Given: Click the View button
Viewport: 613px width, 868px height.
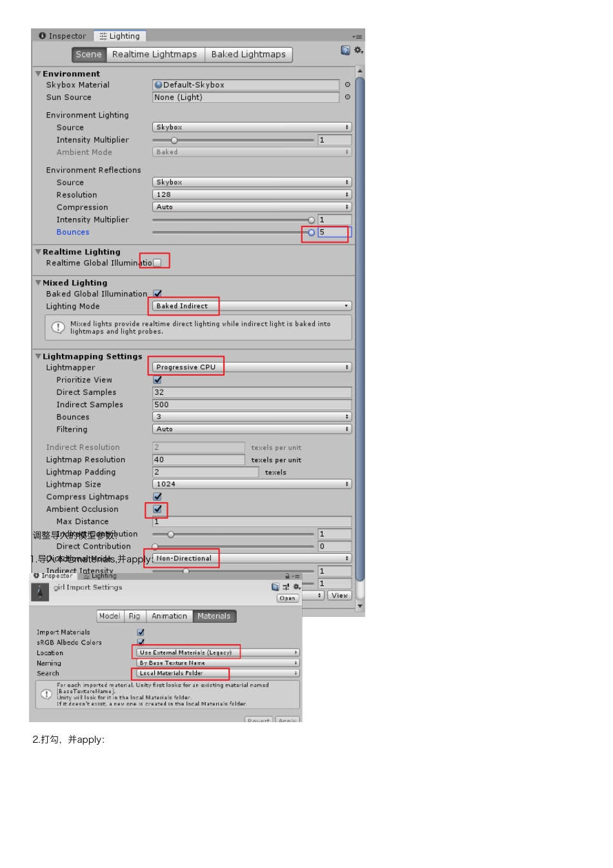Looking at the screenshot, I should (339, 596).
